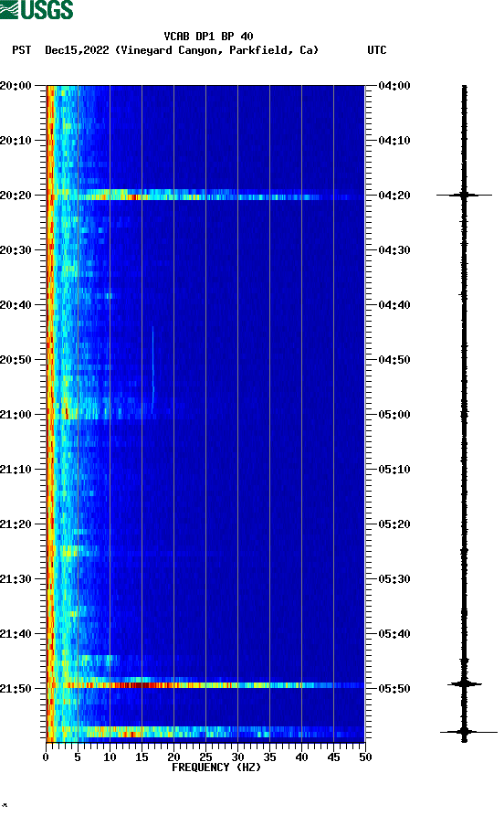Click the 45 Hz frequency tick label
This screenshot has width=504, height=815.
333,757
